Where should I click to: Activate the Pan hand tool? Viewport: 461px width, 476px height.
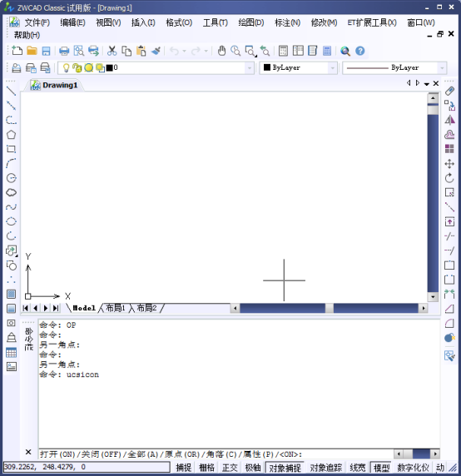click(221, 51)
